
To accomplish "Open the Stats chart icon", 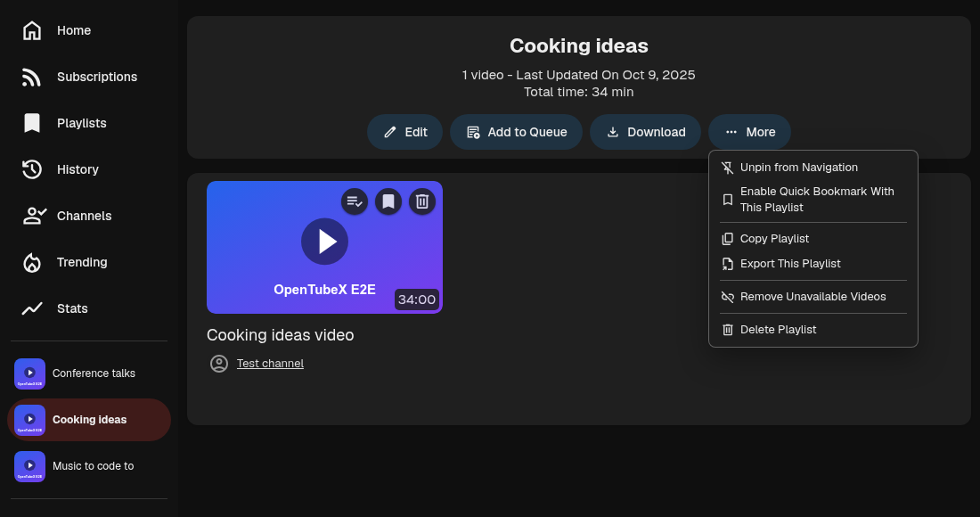I will click(x=32, y=308).
